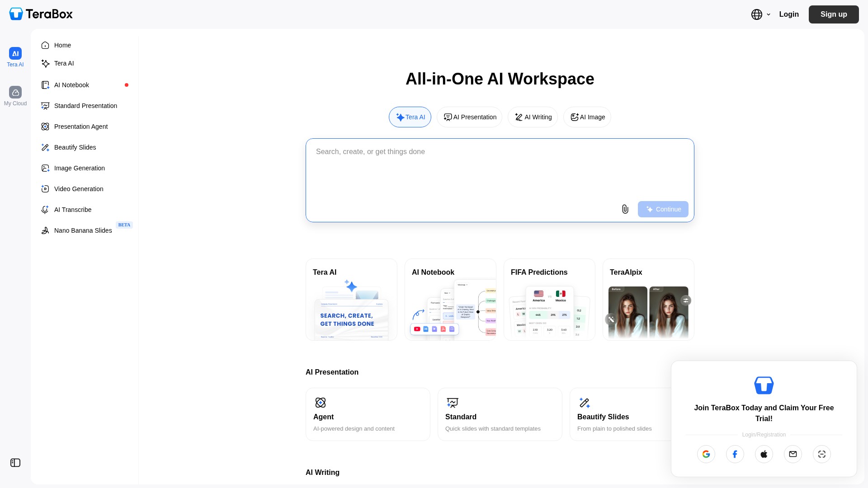Select the Tera AI mode tab
868x488 pixels.
click(x=410, y=117)
